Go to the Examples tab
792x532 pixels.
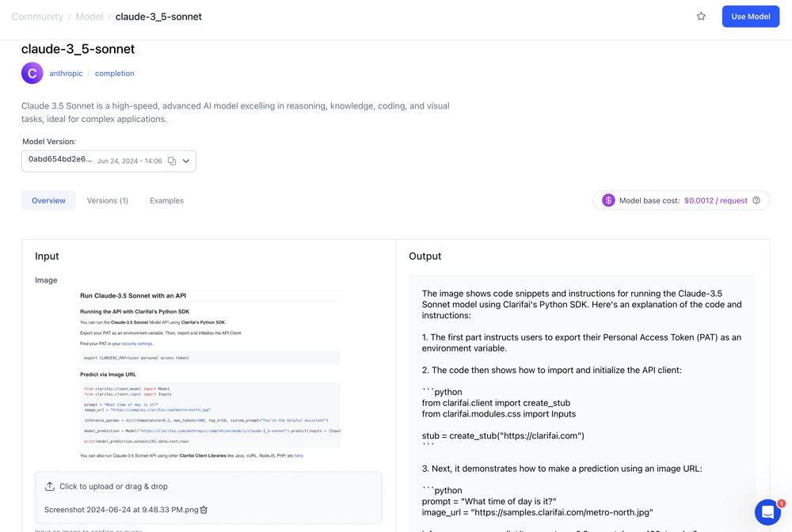point(166,201)
